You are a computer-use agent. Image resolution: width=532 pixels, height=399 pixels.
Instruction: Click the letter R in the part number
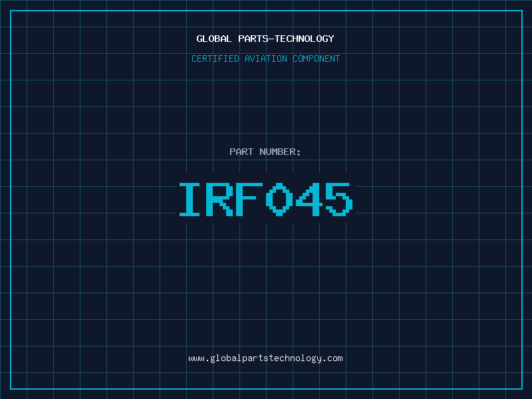[x=220, y=199]
